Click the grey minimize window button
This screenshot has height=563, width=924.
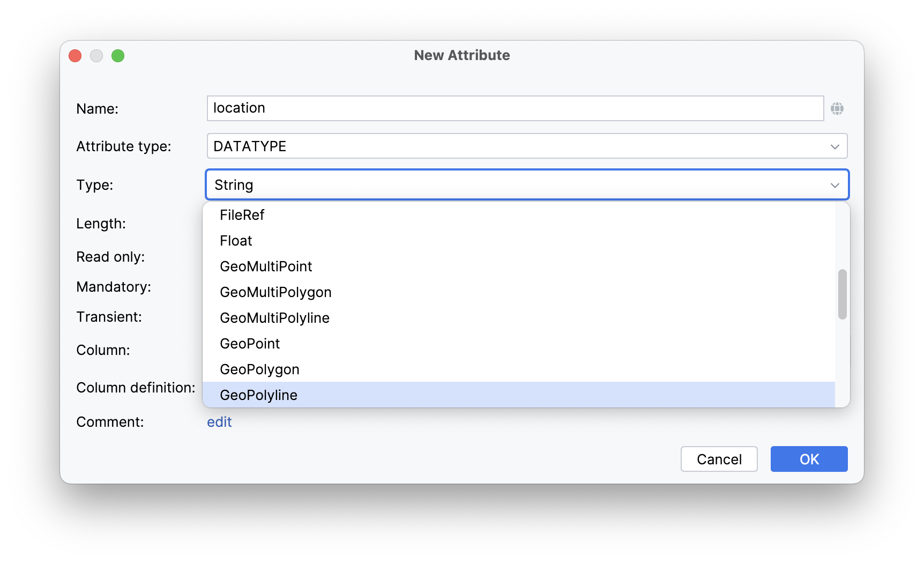coord(96,56)
